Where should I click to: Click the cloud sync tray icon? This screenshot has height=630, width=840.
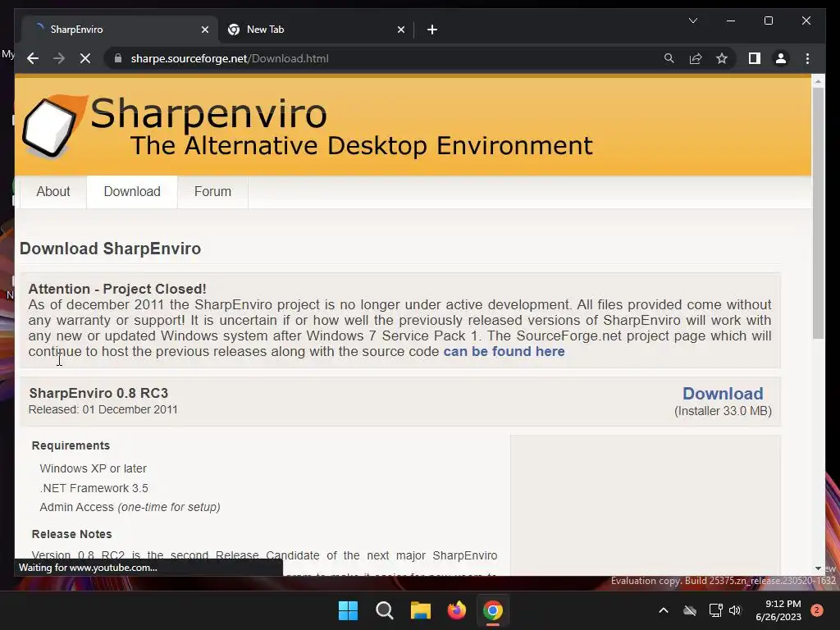click(x=690, y=610)
